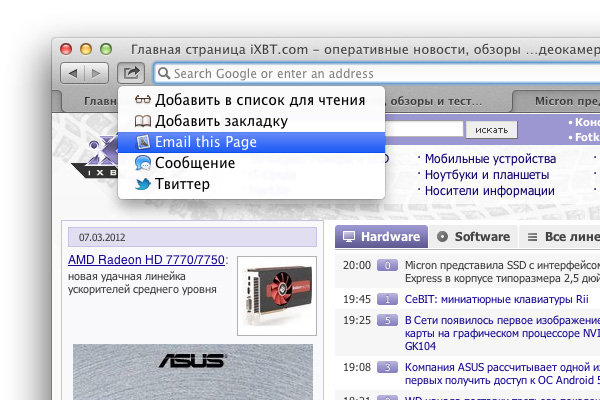Click comment count badge for 20:00 news
Image resolution: width=600 pixels, height=400 pixels.
387,265
